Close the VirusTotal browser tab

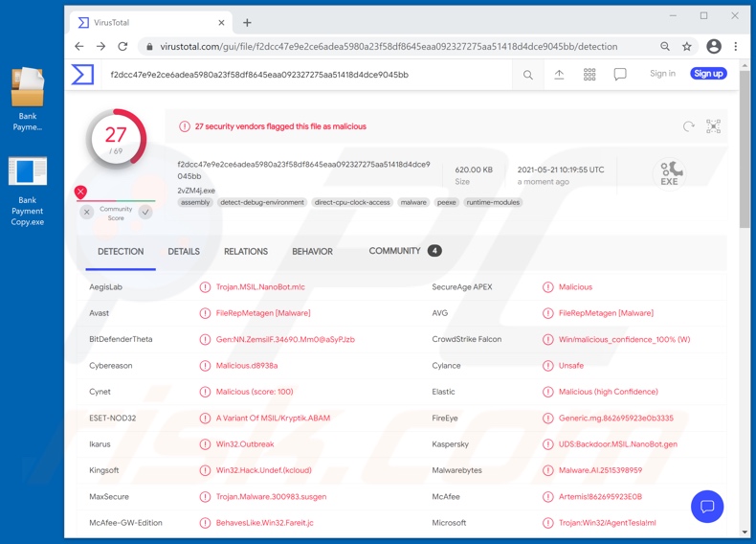pos(221,23)
